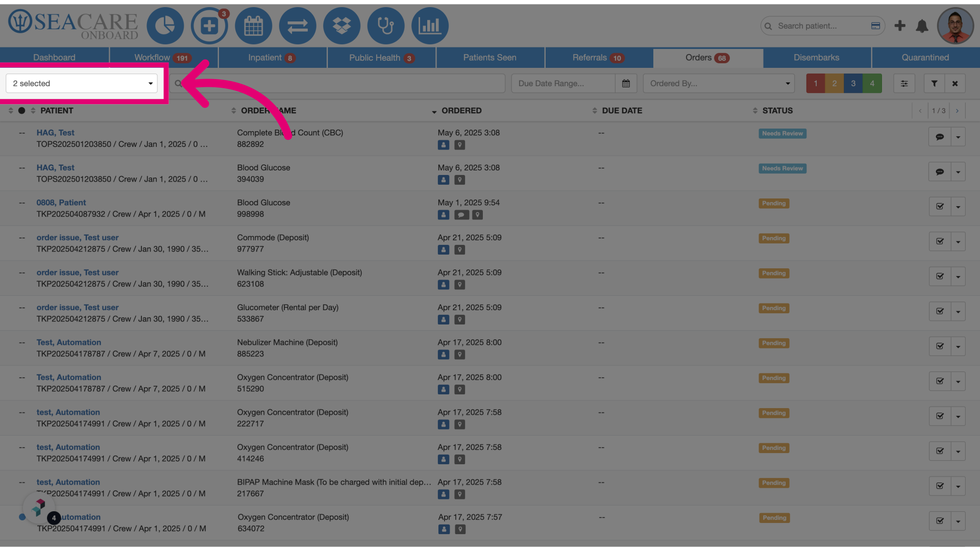Switch to the Quarantined tab

pos(925,58)
